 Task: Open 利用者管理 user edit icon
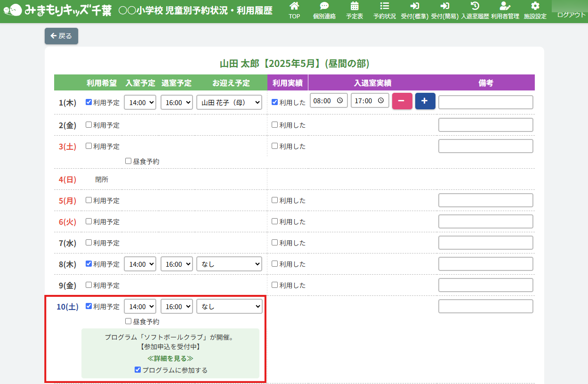coord(505,7)
